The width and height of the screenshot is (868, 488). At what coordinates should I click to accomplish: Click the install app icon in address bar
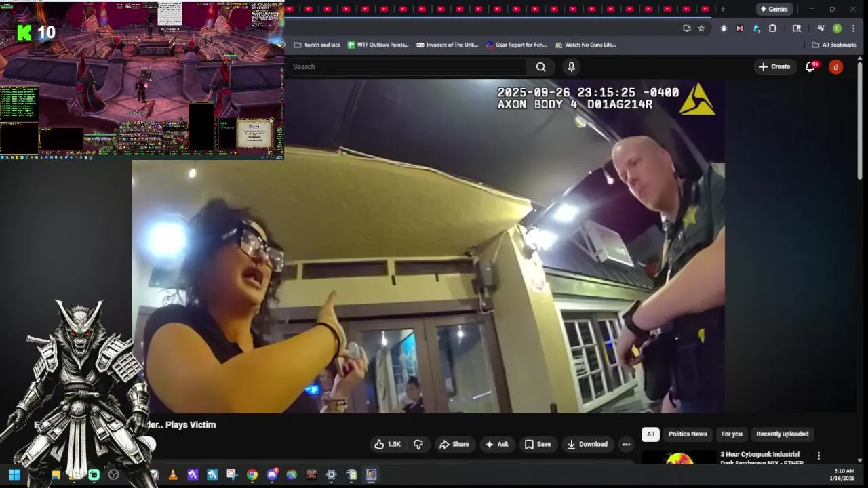(x=686, y=28)
